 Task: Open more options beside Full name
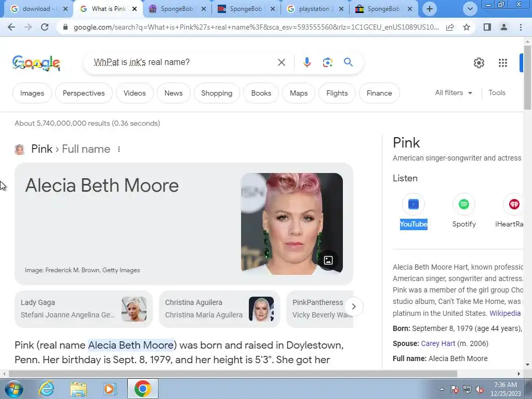click(x=119, y=149)
